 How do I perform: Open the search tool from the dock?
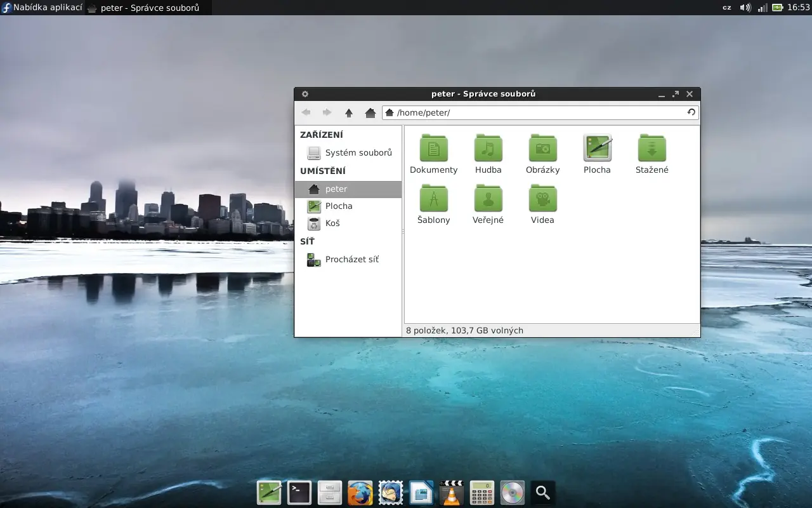[x=542, y=492]
